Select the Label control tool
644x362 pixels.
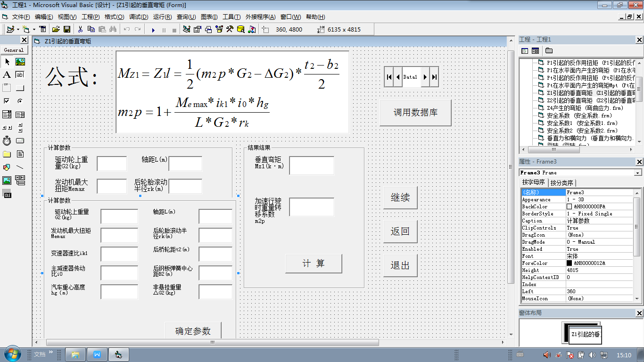[7, 75]
